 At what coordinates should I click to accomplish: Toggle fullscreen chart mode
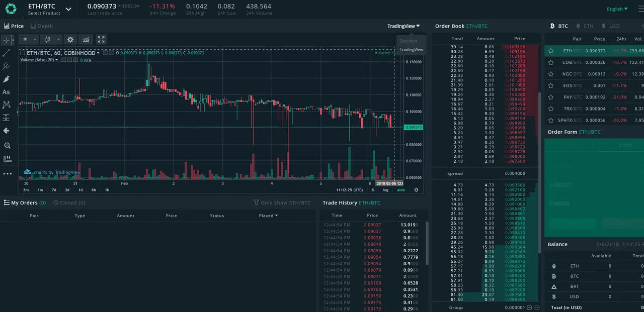pos(101,39)
